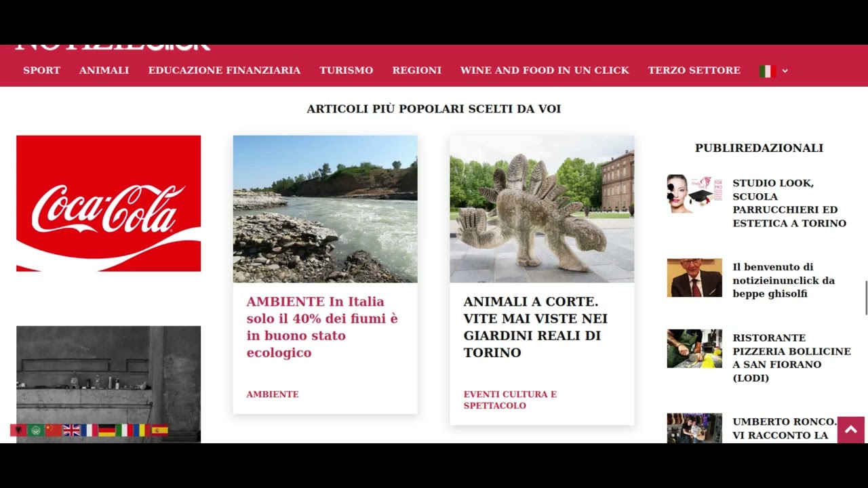Open the Coca-Cola advertisement banner
The height and width of the screenshot is (488, 868).
click(108, 203)
